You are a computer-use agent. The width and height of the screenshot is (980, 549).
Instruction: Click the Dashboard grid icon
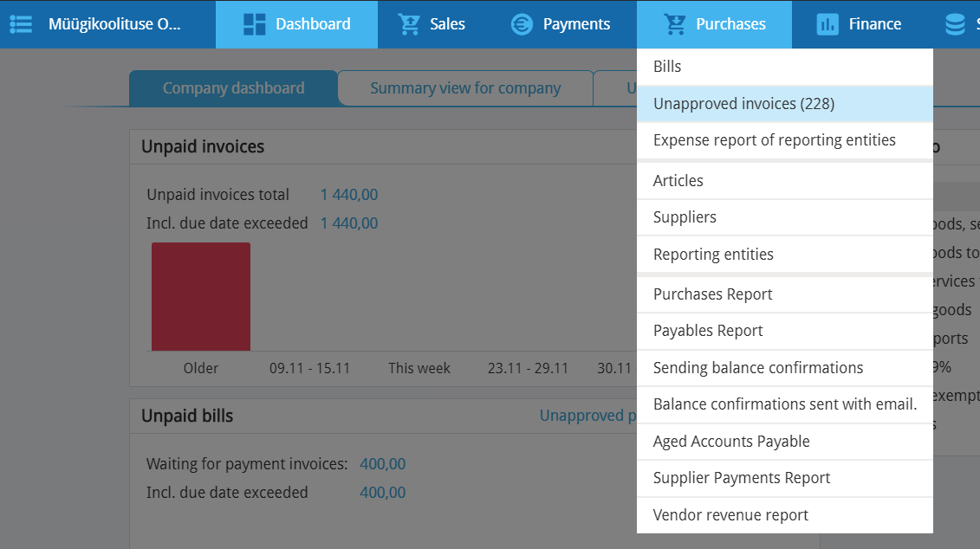255,24
